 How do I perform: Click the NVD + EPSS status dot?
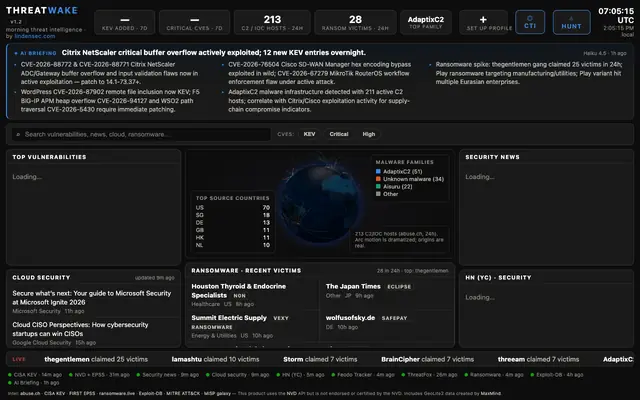coord(71,375)
